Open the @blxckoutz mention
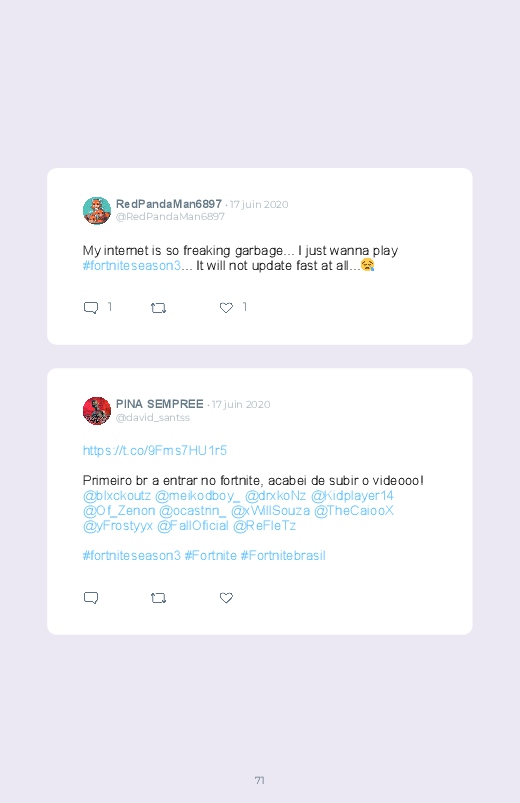The width and height of the screenshot is (520, 803). (117, 495)
